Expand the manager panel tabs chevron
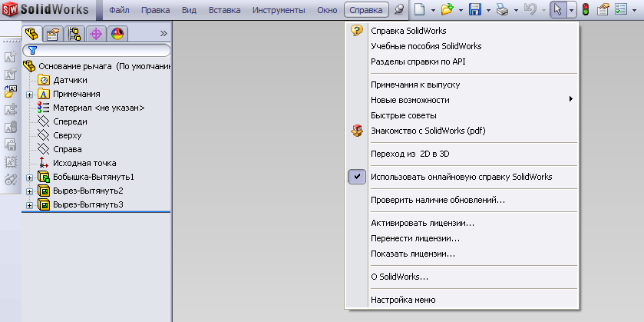The image size is (644, 322). tap(163, 34)
